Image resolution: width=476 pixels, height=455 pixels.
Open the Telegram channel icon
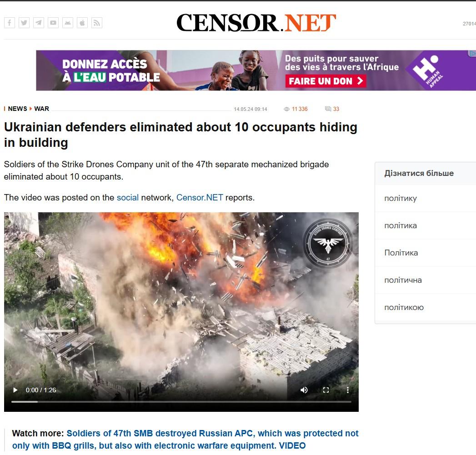[39, 23]
